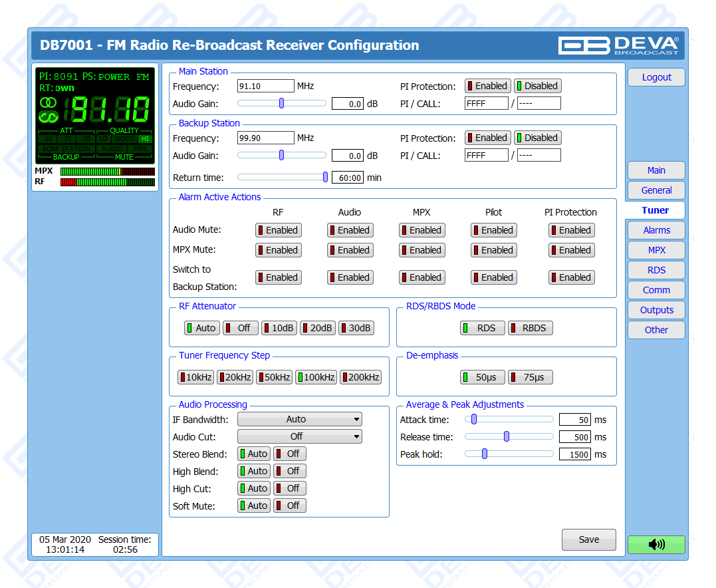716x588 pixels.
Task: Click the green speaker listen button
Action: point(656,545)
